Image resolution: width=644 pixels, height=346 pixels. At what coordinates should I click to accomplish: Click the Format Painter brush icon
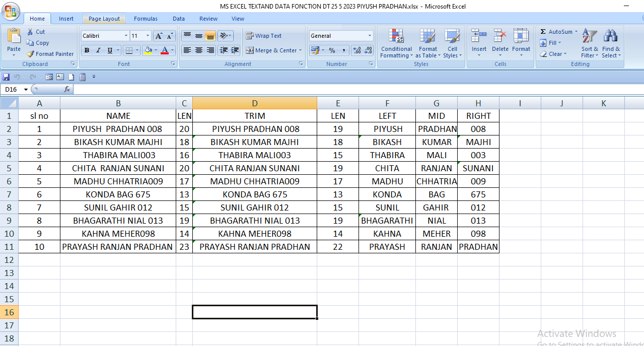click(x=31, y=54)
